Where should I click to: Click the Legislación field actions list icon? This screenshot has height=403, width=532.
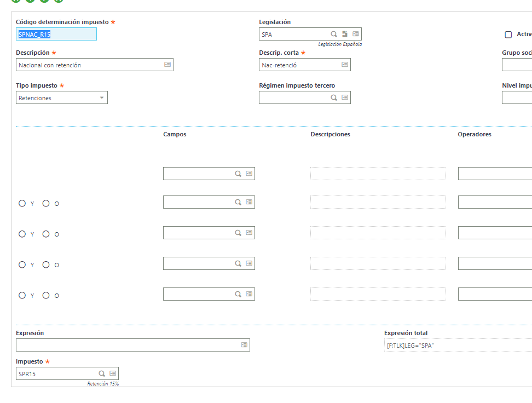pos(356,34)
